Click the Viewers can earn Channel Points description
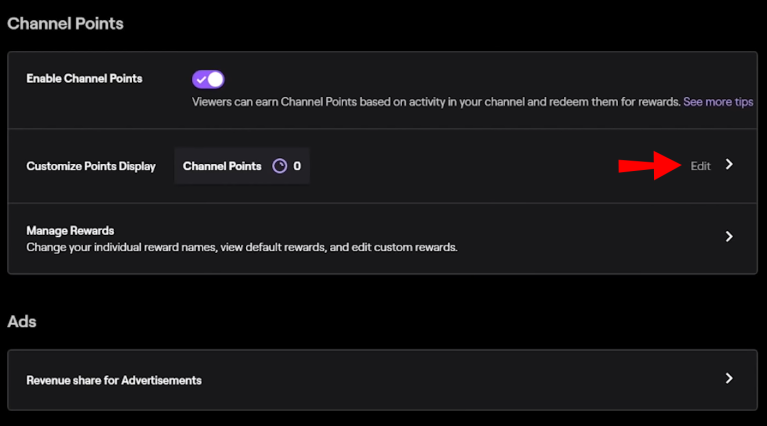 pos(436,102)
